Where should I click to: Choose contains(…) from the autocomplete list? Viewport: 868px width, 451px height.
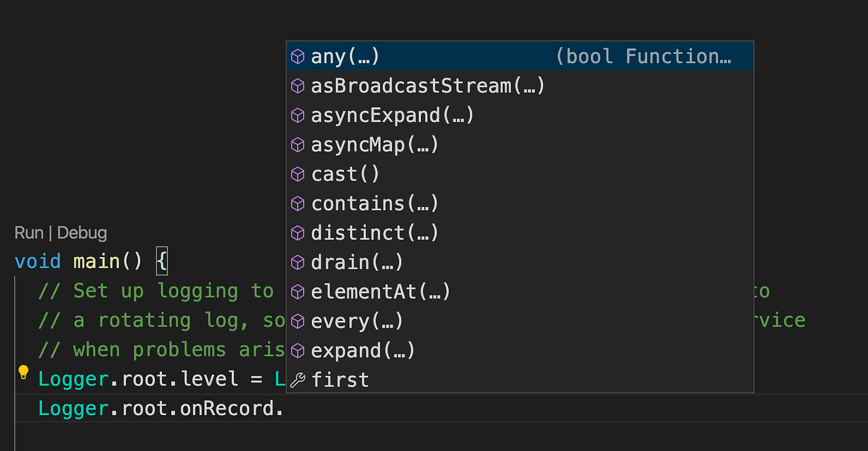[374, 204]
